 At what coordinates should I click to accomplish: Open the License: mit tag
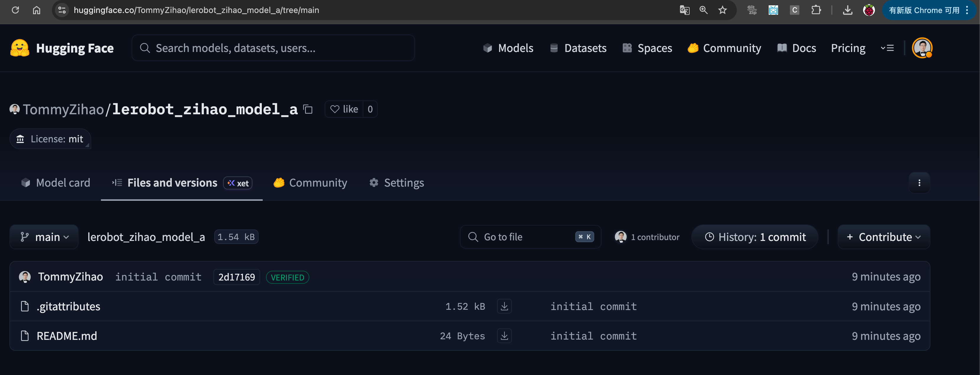pyautogui.click(x=50, y=139)
